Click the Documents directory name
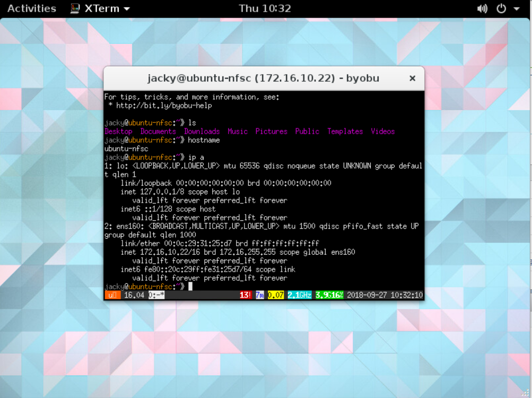This screenshot has height=398, width=532. (158, 132)
